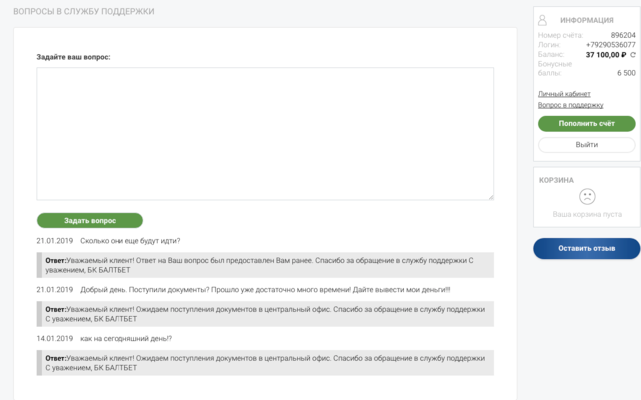641x400 pixels.
Task: Click the login phone number +79290536077
Action: (610, 45)
